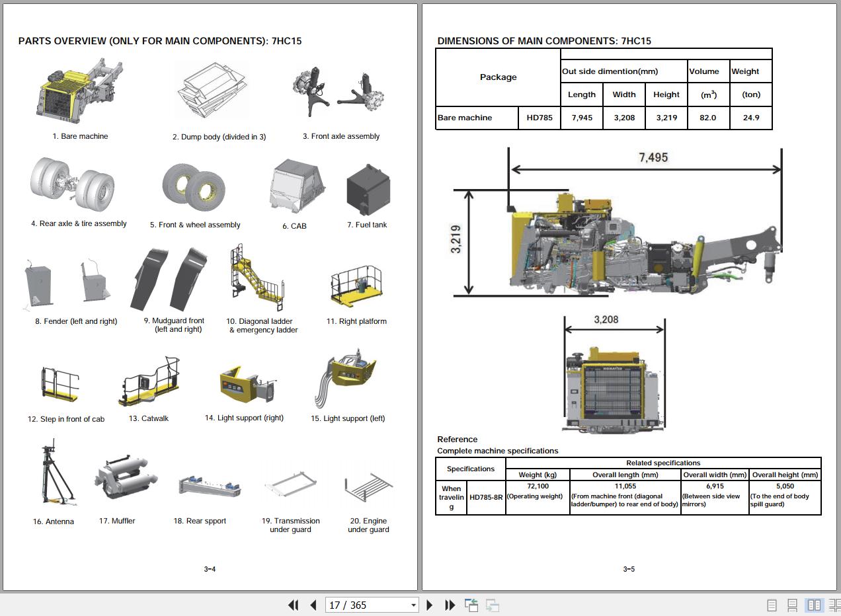Image resolution: width=841 pixels, height=616 pixels.
Task: Click the 11,055 overall length value
Action: 625,486
